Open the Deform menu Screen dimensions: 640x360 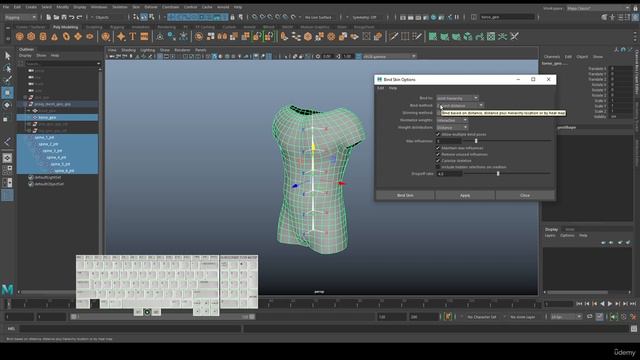(151, 7)
